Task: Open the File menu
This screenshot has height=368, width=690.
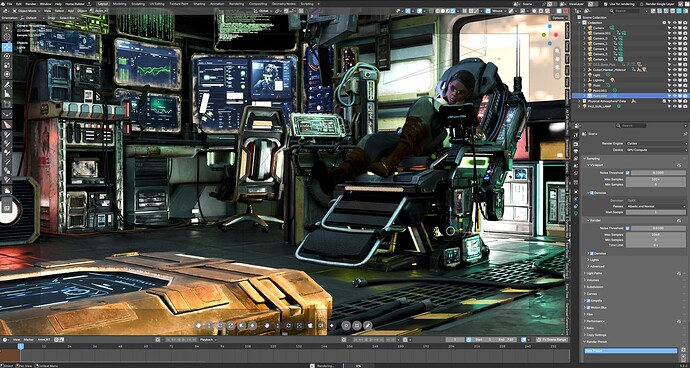Action: pyautogui.click(x=10, y=4)
